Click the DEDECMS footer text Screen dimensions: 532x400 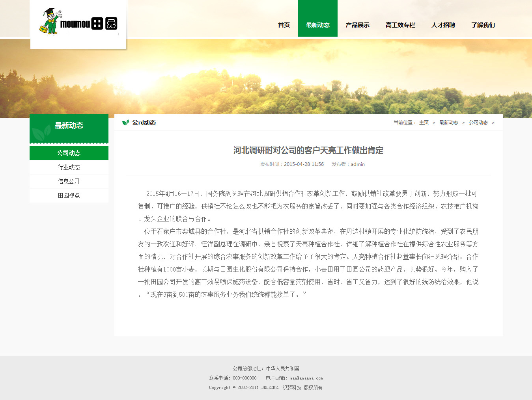(x=270, y=387)
